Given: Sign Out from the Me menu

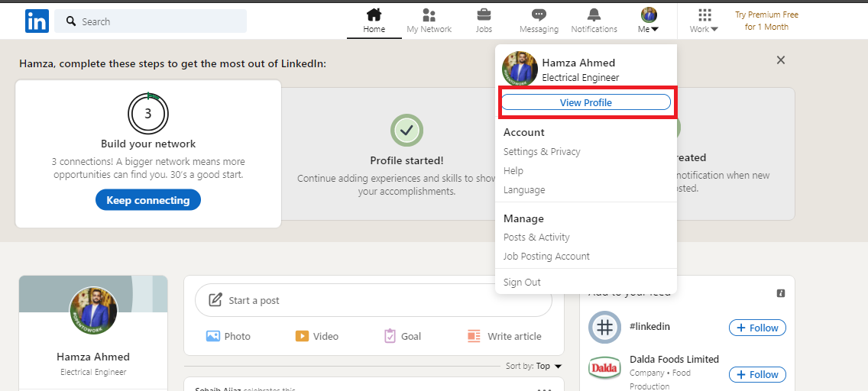Looking at the screenshot, I should tap(522, 282).
